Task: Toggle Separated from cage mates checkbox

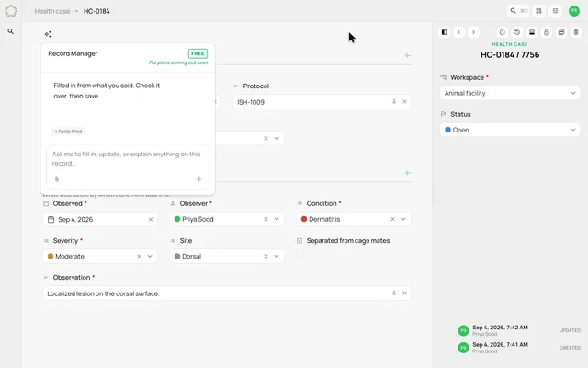Action: 300,253
